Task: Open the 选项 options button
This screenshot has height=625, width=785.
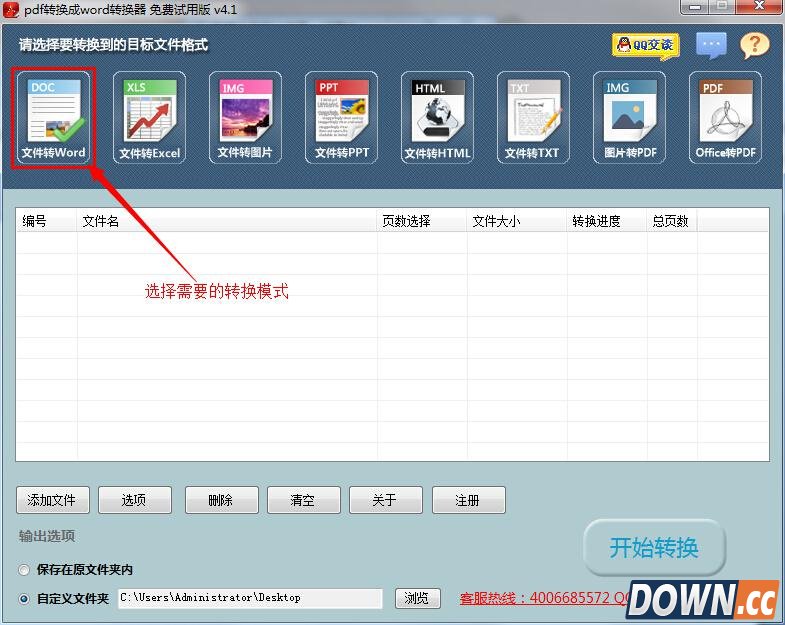Action: click(135, 500)
